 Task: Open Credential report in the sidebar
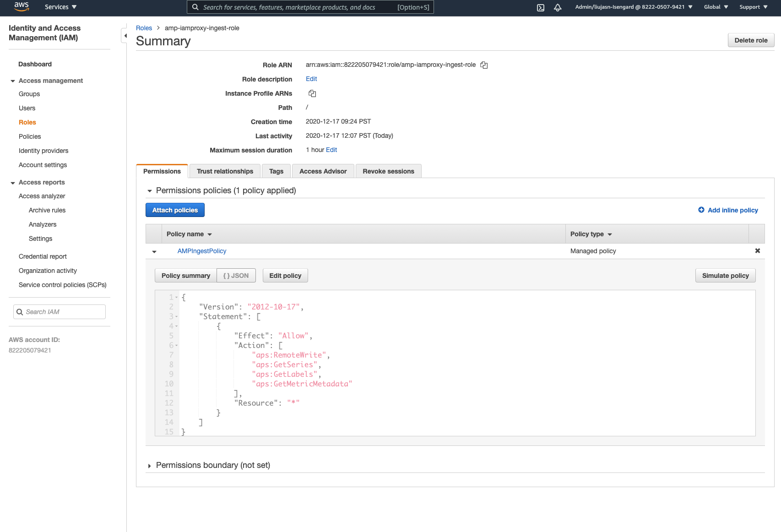(x=43, y=256)
